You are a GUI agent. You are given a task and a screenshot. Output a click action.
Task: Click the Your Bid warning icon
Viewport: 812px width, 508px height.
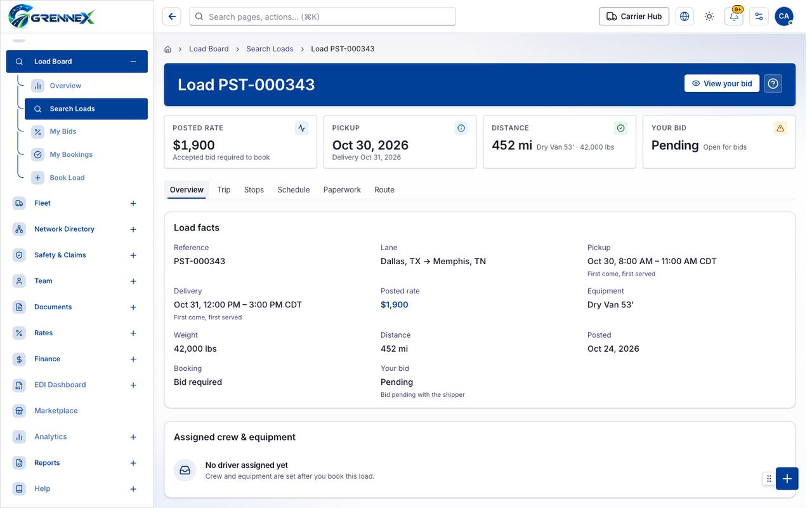[780, 128]
